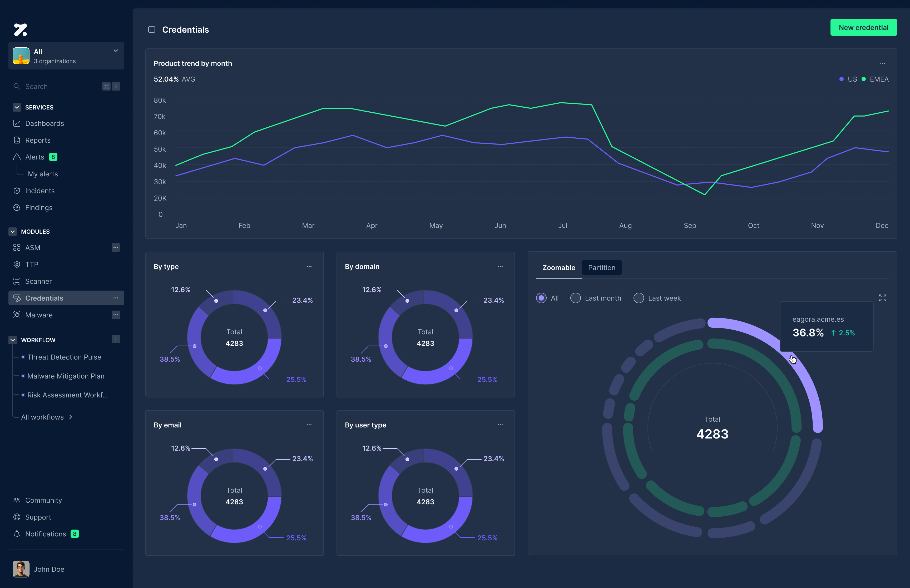Click the Malware bug icon

17,315
